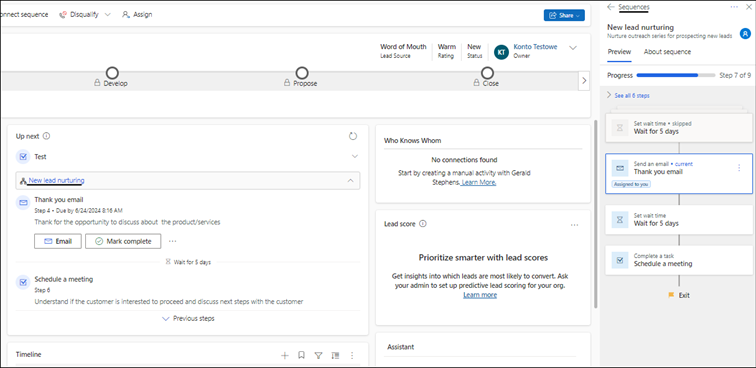Open the Disqualify dropdown arrow
This screenshot has width=756, height=368.
click(108, 14)
